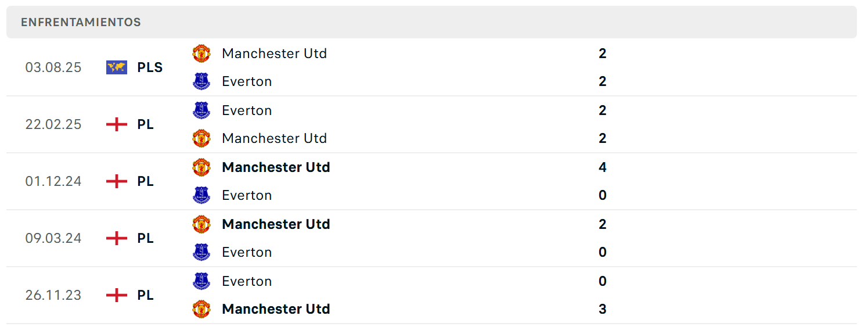Click Manchester Utd crest in 22.02.25 match
Image resolution: width=868 pixels, height=330 pixels.
(x=201, y=138)
